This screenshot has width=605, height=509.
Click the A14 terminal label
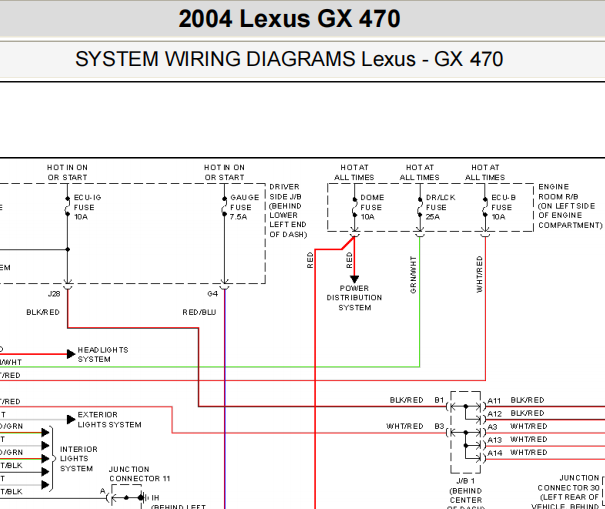click(x=495, y=453)
